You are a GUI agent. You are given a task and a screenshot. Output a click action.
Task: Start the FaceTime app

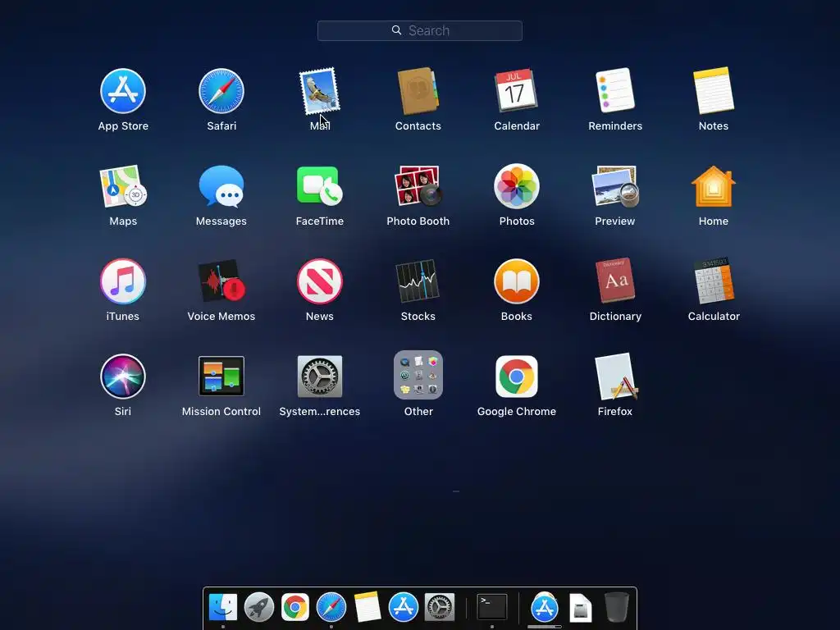point(320,185)
